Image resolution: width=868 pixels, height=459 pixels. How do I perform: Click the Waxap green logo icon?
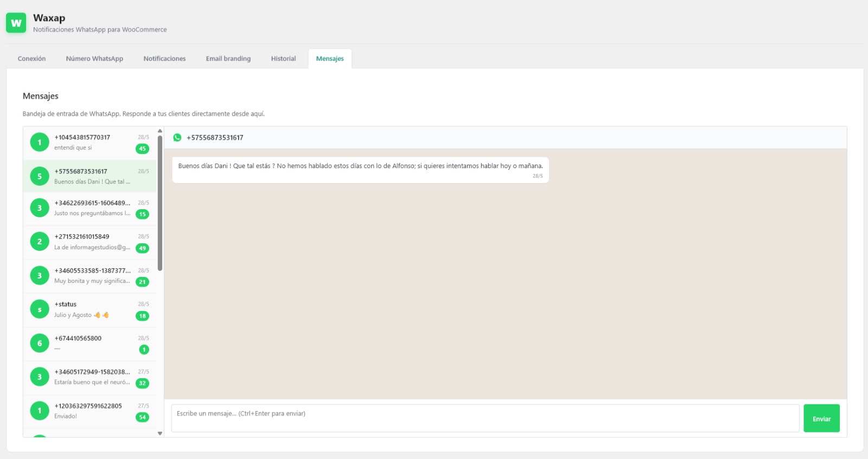tap(16, 23)
